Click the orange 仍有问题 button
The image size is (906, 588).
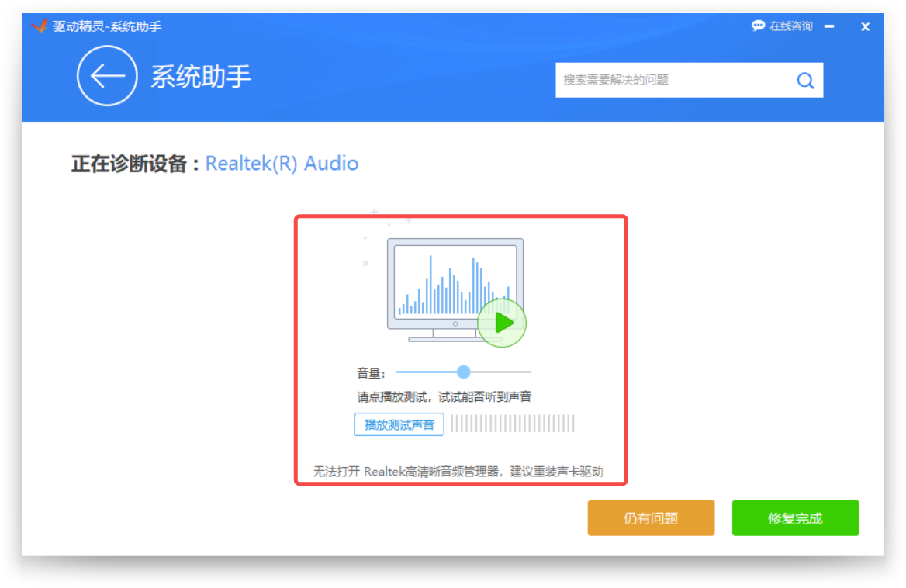pos(651,518)
